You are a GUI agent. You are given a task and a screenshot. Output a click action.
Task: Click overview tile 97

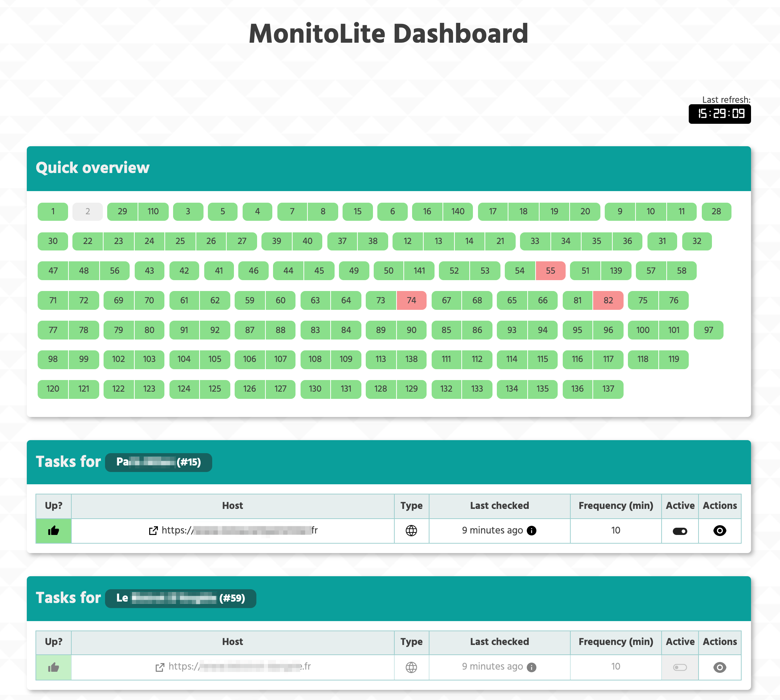(708, 330)
